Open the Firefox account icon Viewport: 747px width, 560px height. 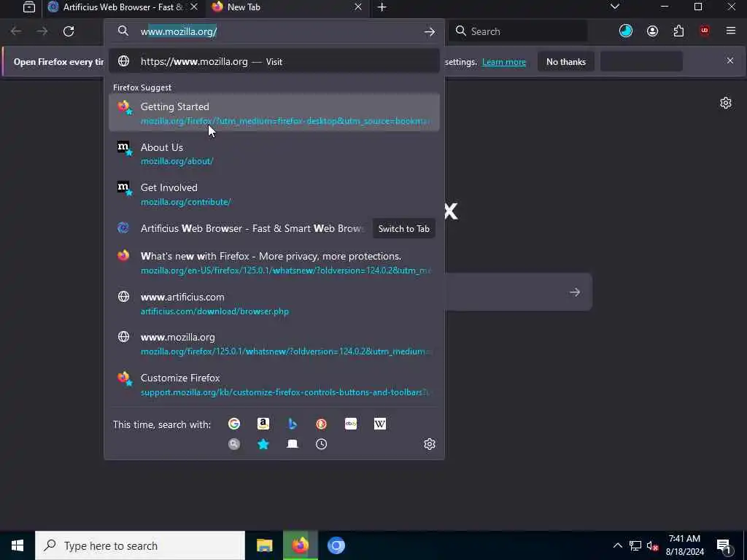click(x=652, y=31)
